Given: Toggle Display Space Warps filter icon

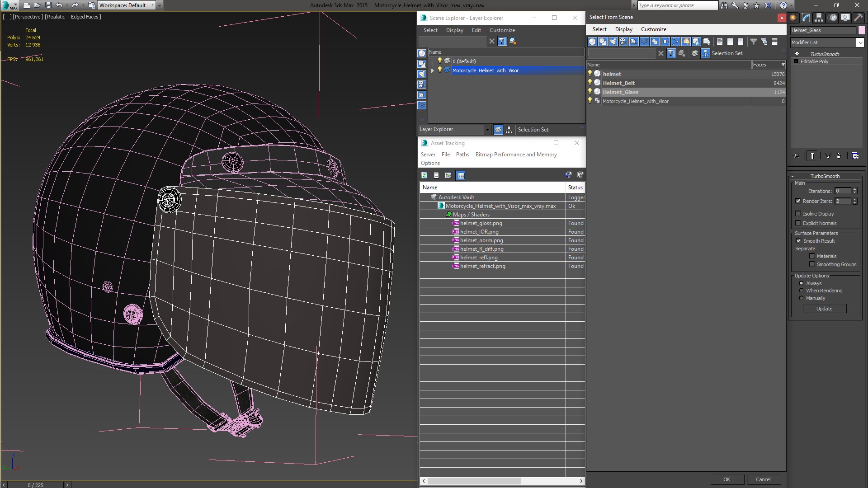Looking at the screenshot, I should coord(644,42).
